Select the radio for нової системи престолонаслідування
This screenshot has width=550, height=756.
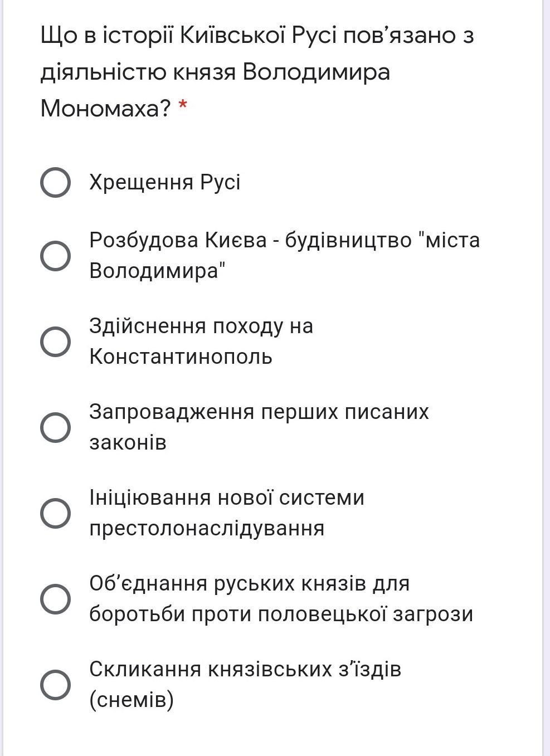click(x=55, y=513)
